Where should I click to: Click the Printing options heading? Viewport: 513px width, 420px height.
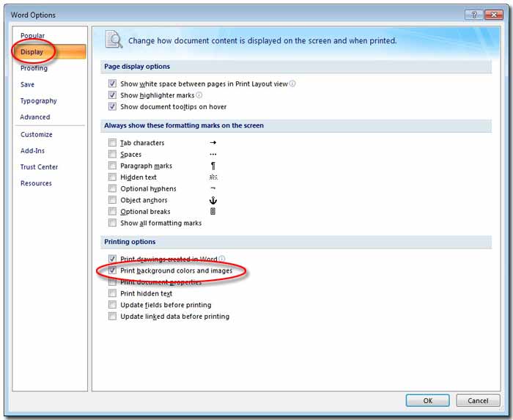(130, 242)
